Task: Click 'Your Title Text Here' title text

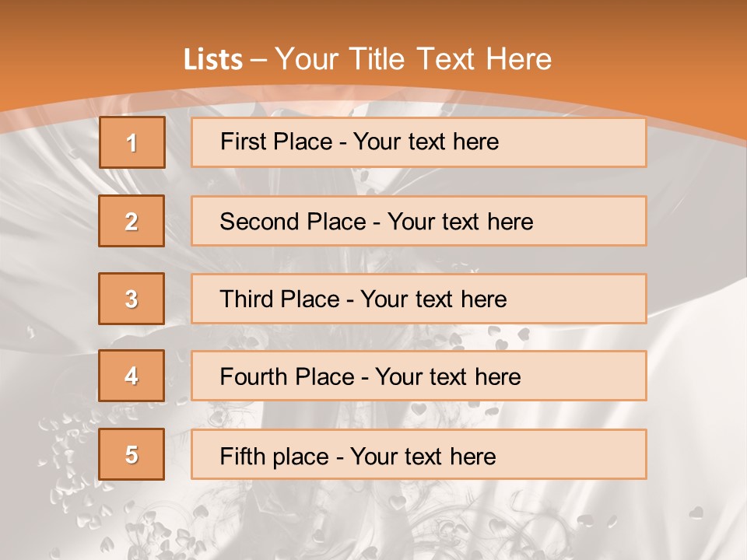Action: [413, 59]
